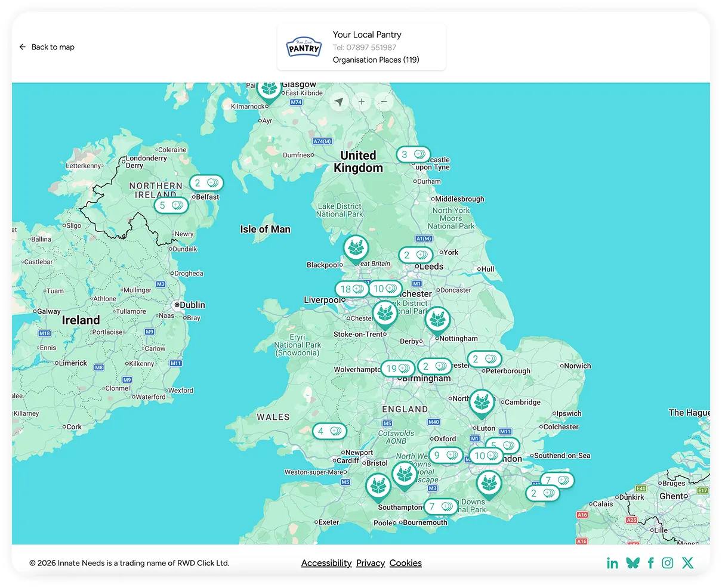Click the Norwich label on the map
This screenshot has height=588, width=722.
click(x=578, y=366)
